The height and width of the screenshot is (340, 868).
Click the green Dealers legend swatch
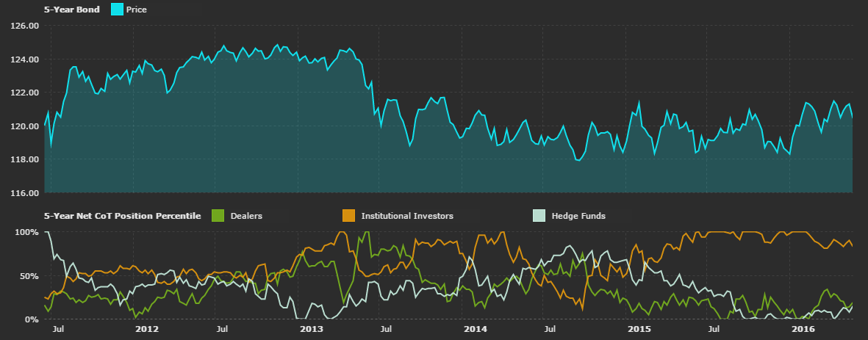pyautogui.click(x=218, y=216)
